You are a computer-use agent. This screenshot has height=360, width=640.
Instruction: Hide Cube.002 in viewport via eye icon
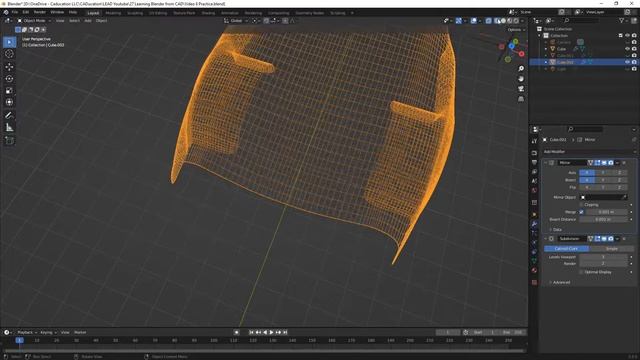click(627, 62)
